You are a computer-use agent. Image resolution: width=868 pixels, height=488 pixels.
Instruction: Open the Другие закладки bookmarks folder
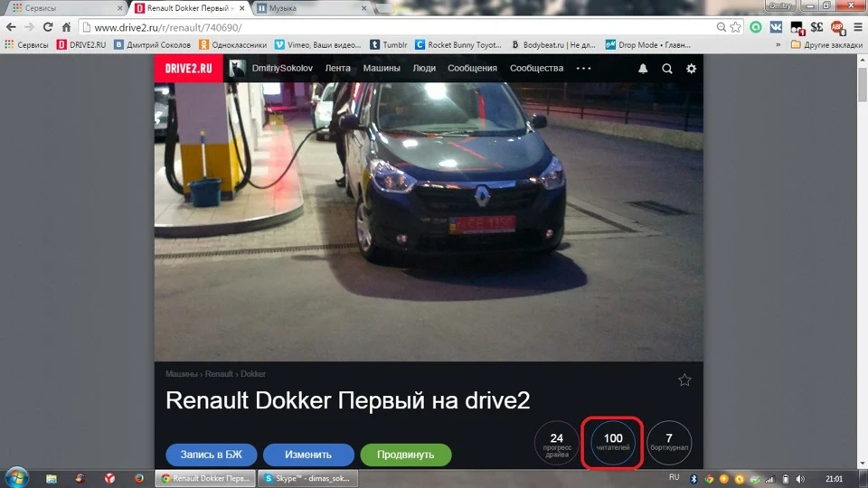click(826, 45)
